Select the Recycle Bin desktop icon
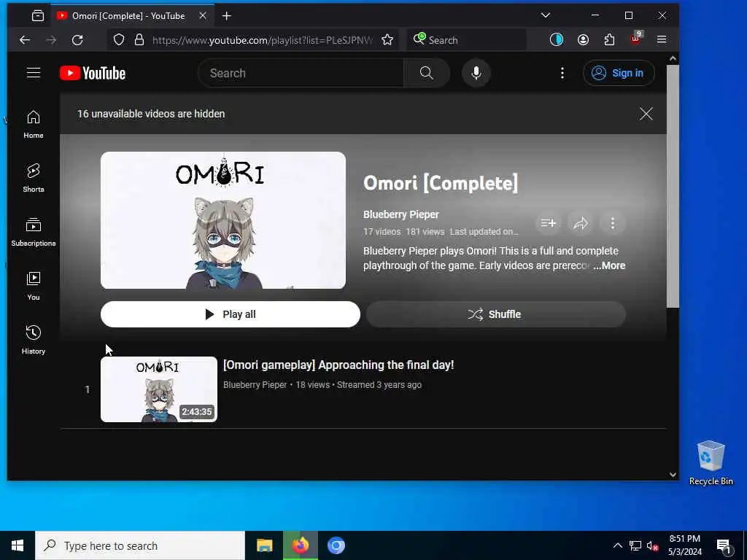 [711, 462]
